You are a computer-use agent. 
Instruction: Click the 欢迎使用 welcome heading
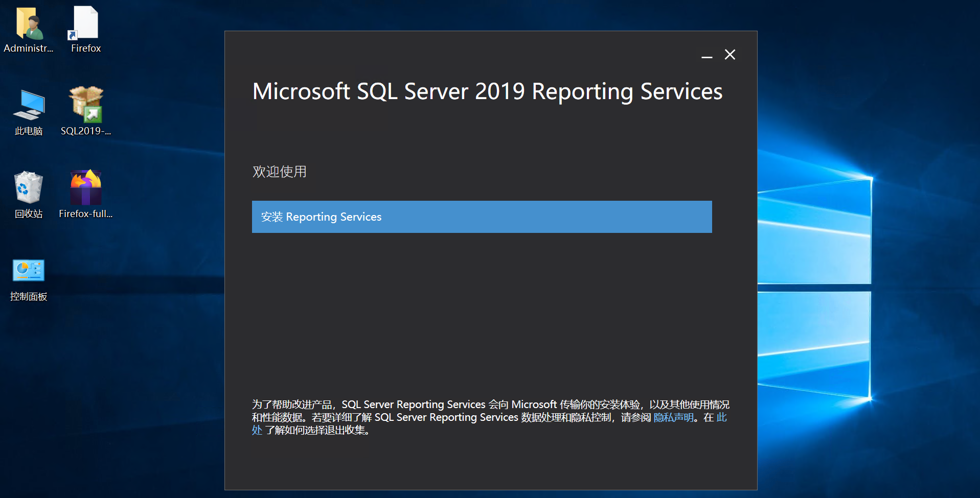coord(280,172)
